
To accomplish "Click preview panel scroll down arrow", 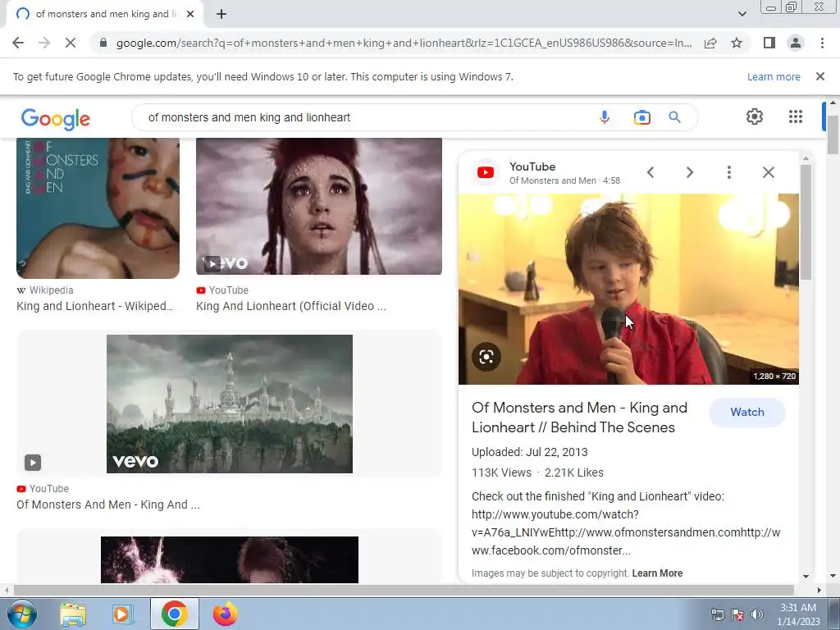I will coord(806,577).
